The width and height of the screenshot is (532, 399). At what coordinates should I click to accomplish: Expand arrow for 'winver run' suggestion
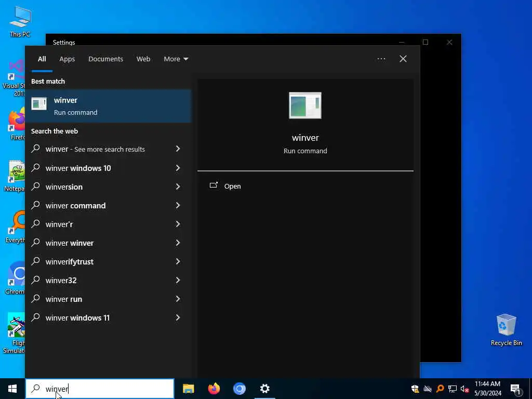[178, 299]
